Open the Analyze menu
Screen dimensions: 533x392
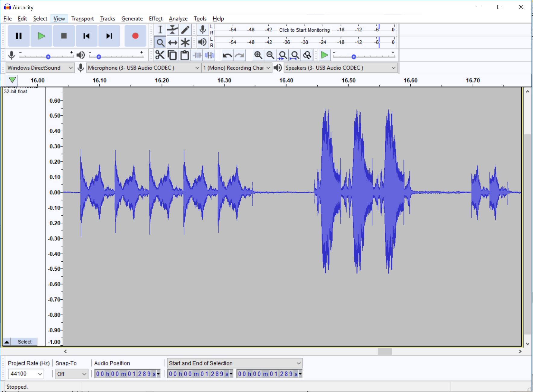coord(178,19)
